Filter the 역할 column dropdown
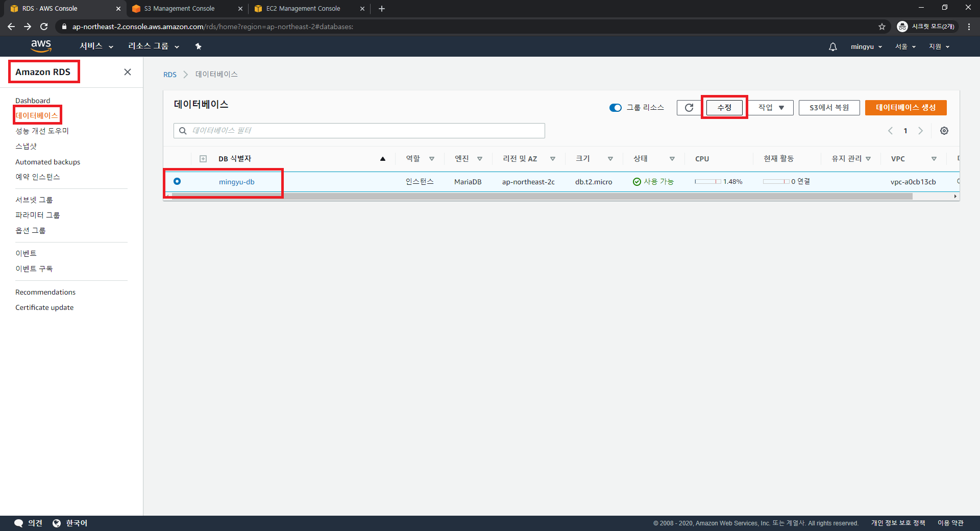 (432, 159)
